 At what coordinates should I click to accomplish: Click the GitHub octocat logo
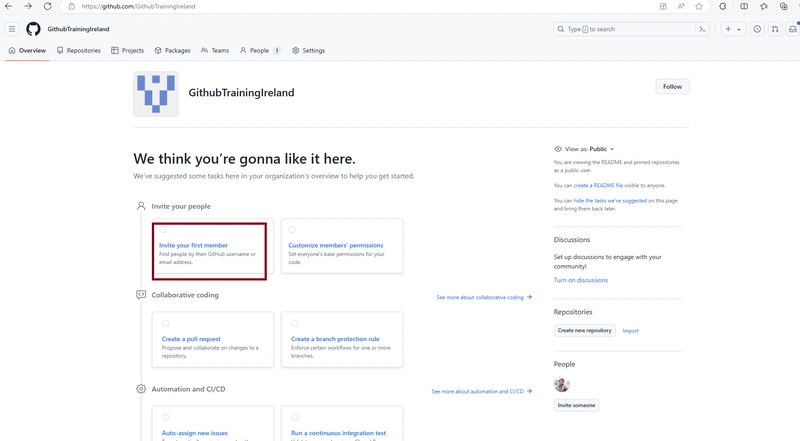(x=33, y=29)
